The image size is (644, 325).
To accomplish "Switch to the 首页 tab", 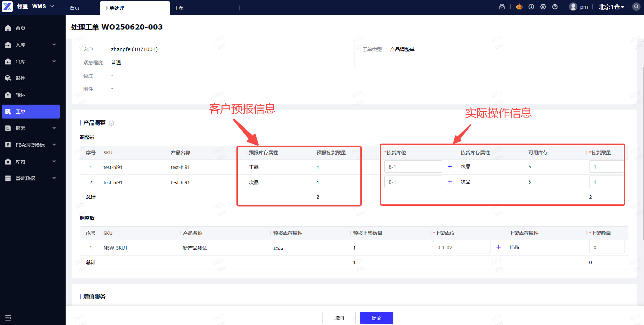I will coord(75,8).
